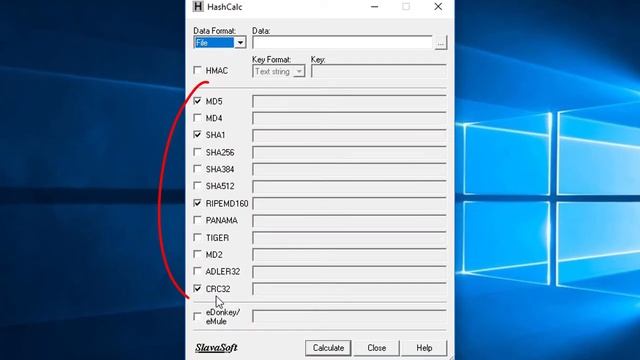Enable the eDonkey/eMule checkbox
This screenshot has width=640, height=360.
198,316
